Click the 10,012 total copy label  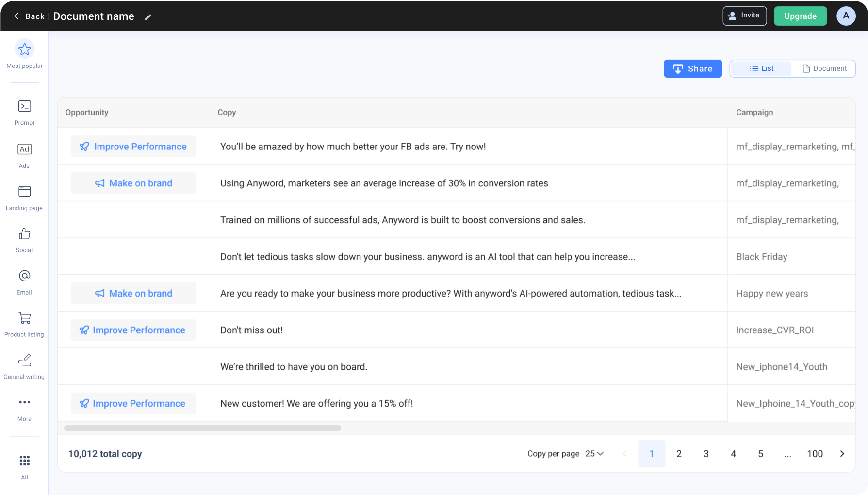tap(105, 454)
